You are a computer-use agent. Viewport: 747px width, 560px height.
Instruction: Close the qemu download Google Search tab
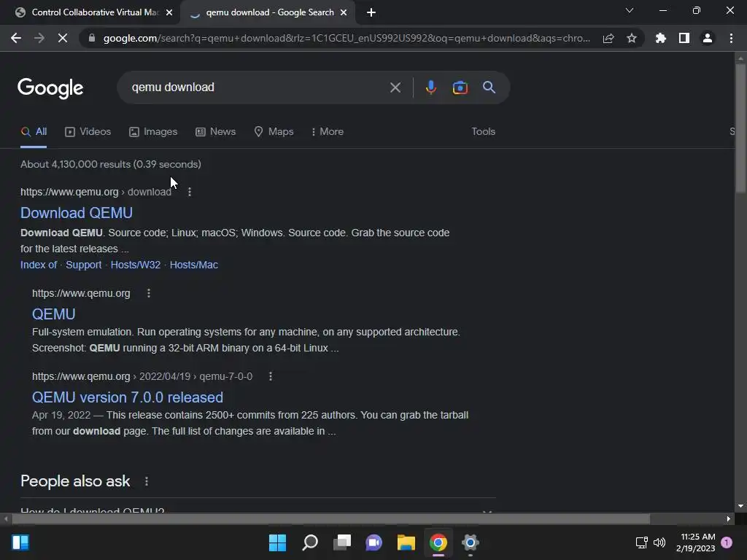coord(344,12)
